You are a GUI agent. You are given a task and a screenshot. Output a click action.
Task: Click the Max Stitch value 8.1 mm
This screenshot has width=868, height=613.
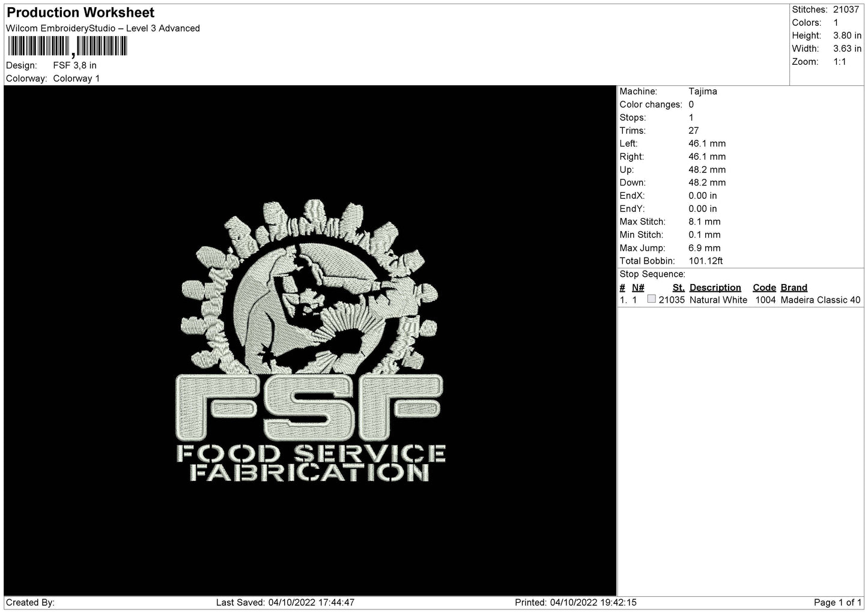click(x=705, y=222)
